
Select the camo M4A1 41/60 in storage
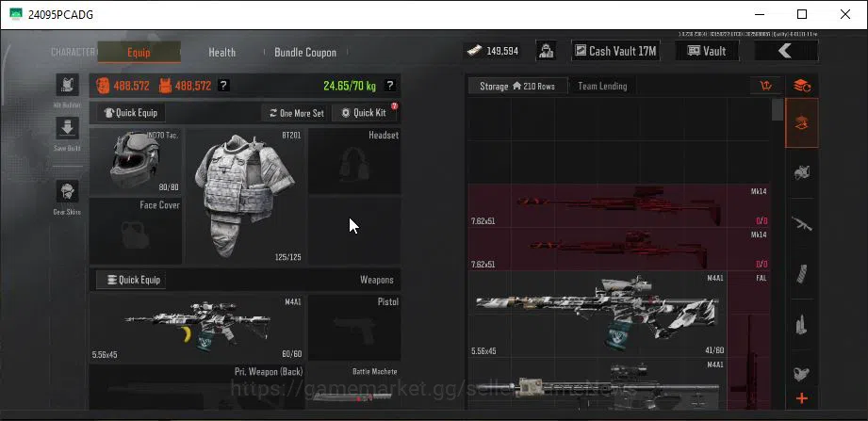pyautogui.click(x=598, y=314)
